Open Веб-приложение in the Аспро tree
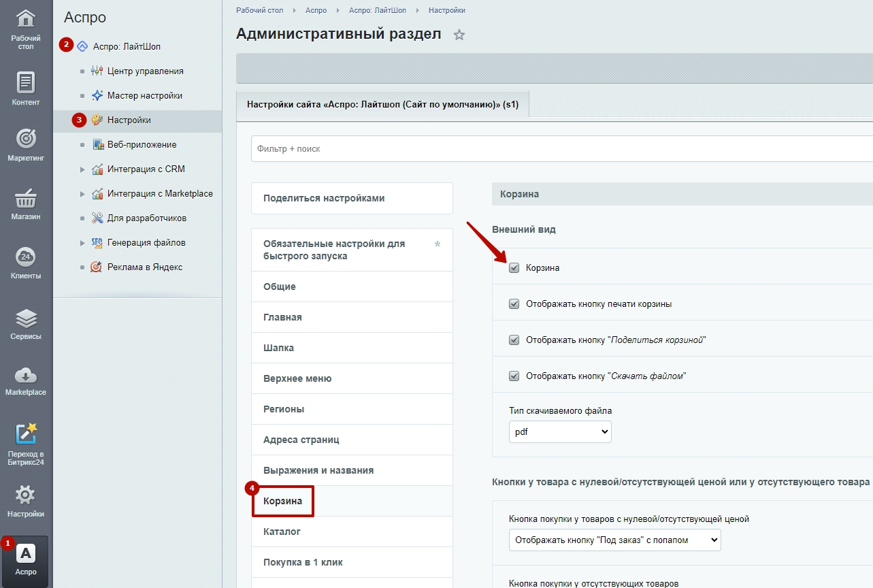 tap(142, 144)
